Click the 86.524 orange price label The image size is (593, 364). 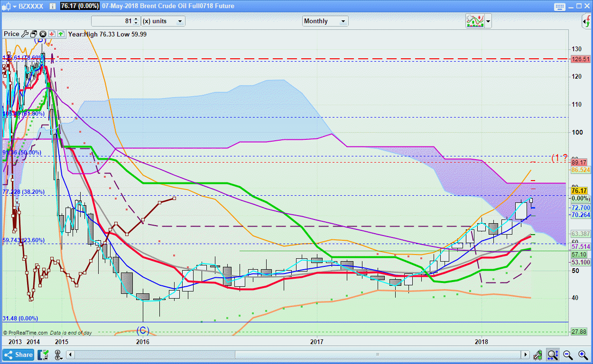pos(581,170)
